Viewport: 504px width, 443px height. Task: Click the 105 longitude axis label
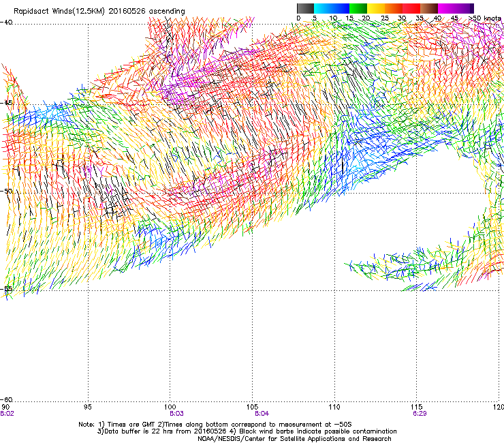click(x=252, y=407)
